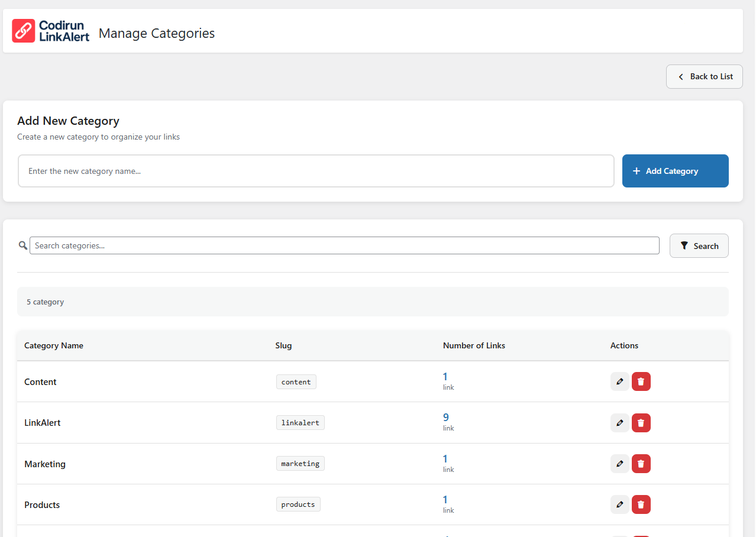Image resolution: width=756 pixels, height=537 pixels.
Task: Open the 9 links count for LinkAlert
Action: point(446,418)
